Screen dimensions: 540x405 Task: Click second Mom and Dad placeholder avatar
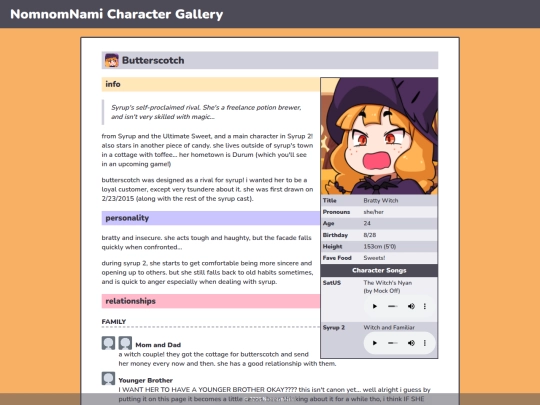(x=125, y=343)
